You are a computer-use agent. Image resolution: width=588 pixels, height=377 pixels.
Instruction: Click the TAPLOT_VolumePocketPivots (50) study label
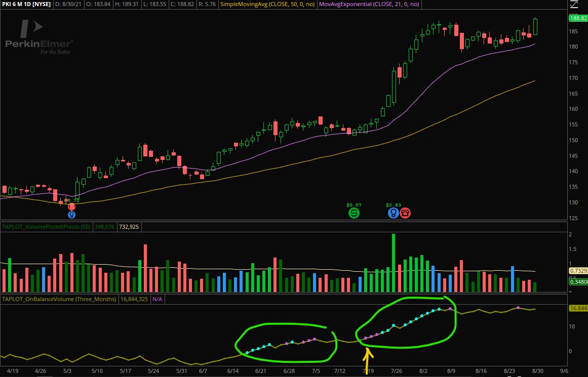(x=46, y=227)
